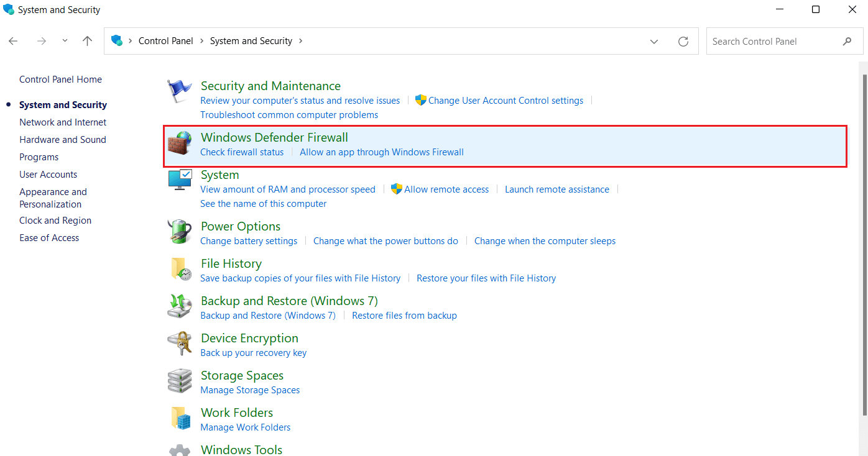Click Change battery settings

[249, 241]
